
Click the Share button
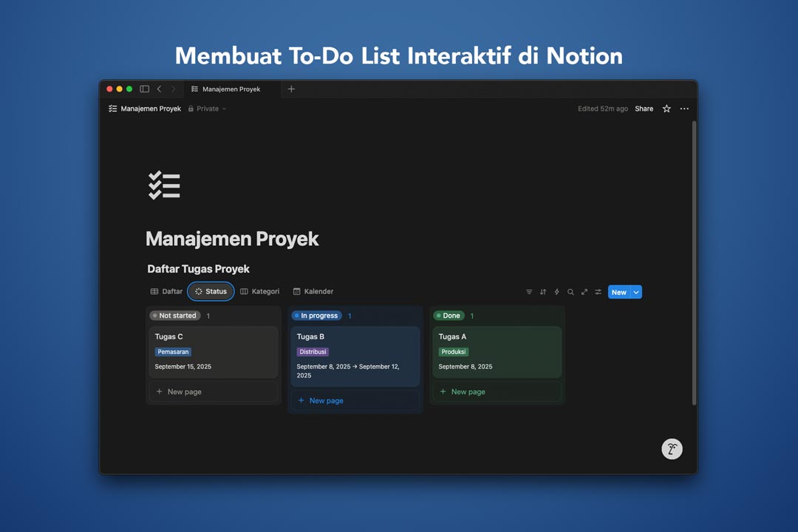click(x=644, y=109)
